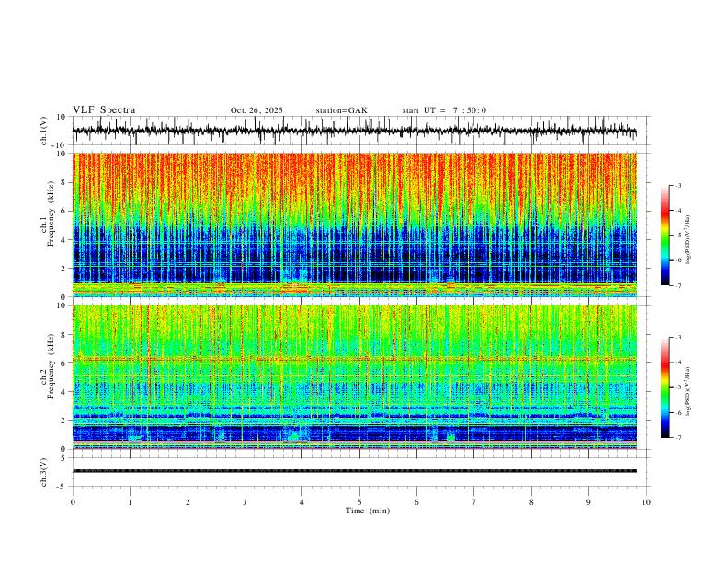Click the "Time (min)" axis label

[x=368, y=511]
